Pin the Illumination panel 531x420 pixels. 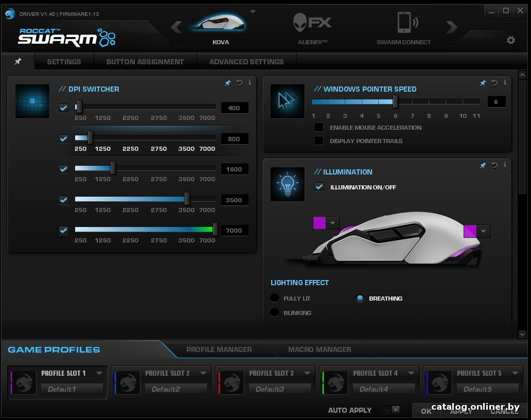pos(483,165)
